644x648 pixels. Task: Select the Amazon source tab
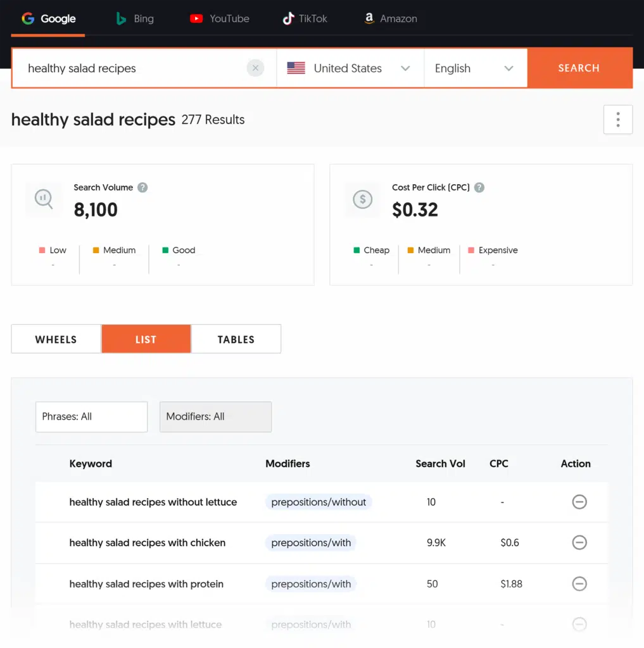(x=390, y=18)
